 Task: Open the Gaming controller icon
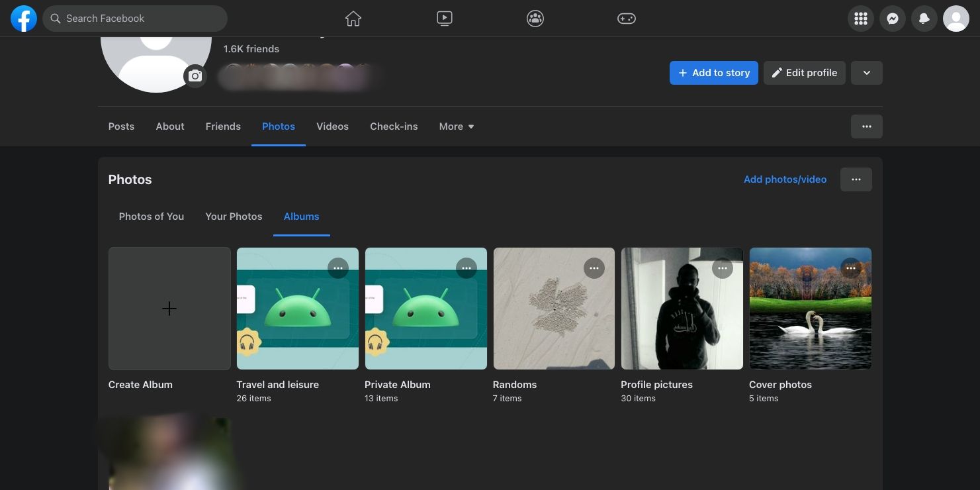[x=627, y=19]
